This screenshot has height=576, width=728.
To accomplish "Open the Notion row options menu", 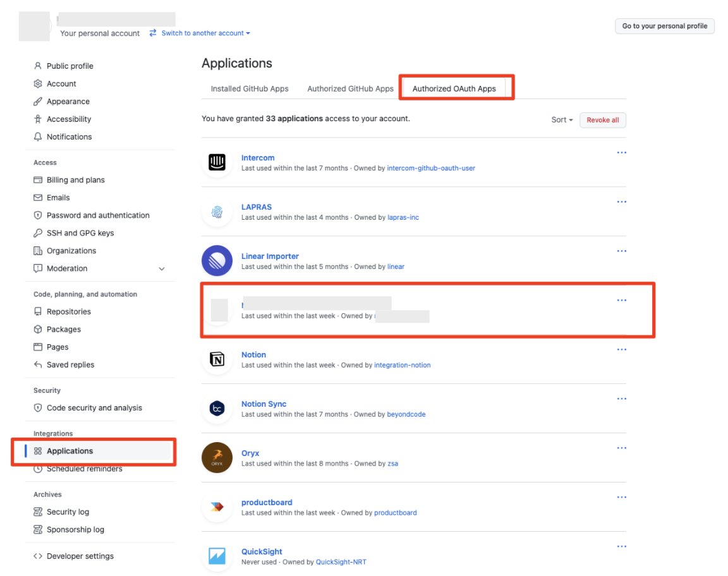I will coord(622,349).
